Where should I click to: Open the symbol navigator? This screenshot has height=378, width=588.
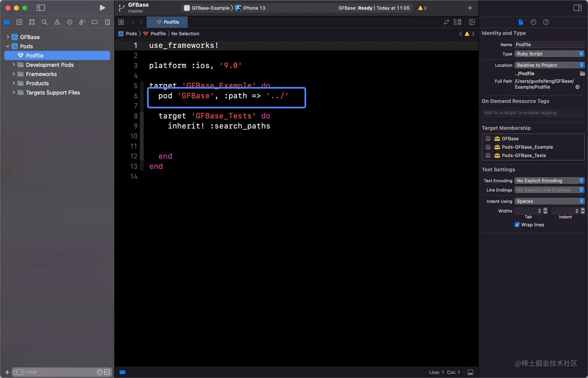32,22
